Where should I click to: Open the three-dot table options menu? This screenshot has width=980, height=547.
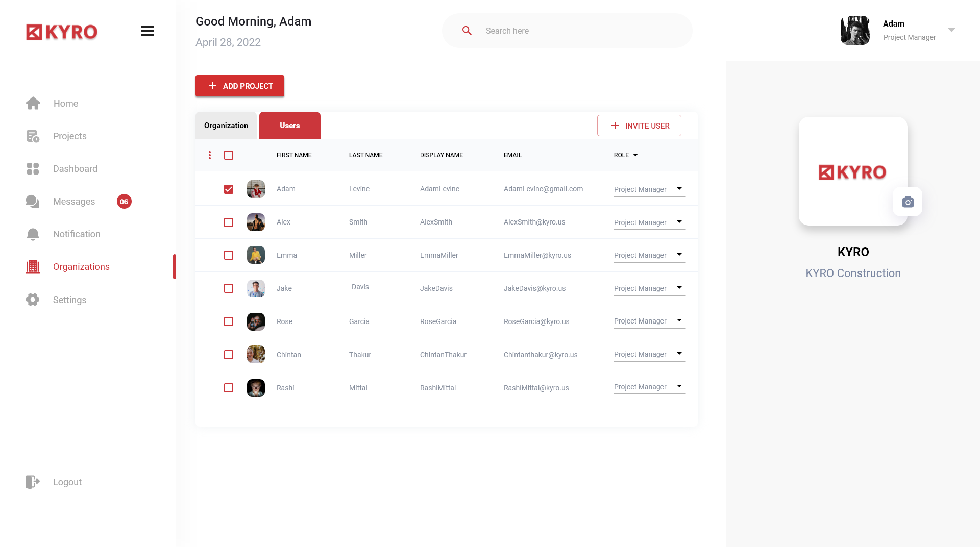tap(210, 155)
